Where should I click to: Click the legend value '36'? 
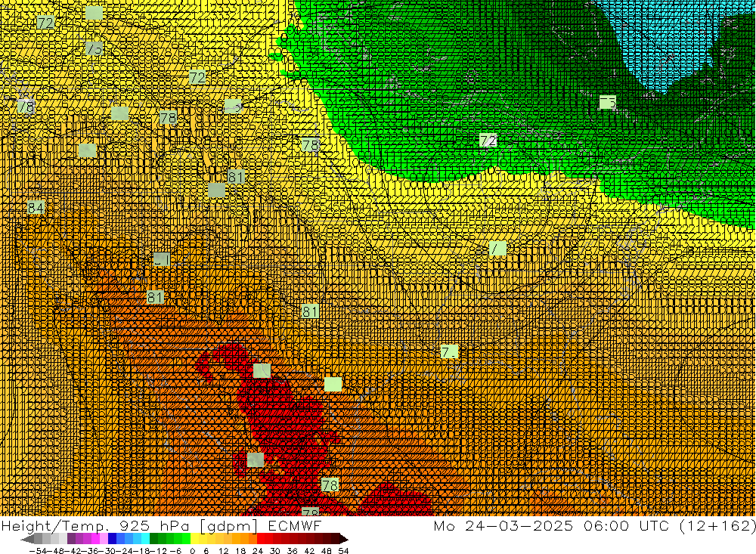[292, 551]
